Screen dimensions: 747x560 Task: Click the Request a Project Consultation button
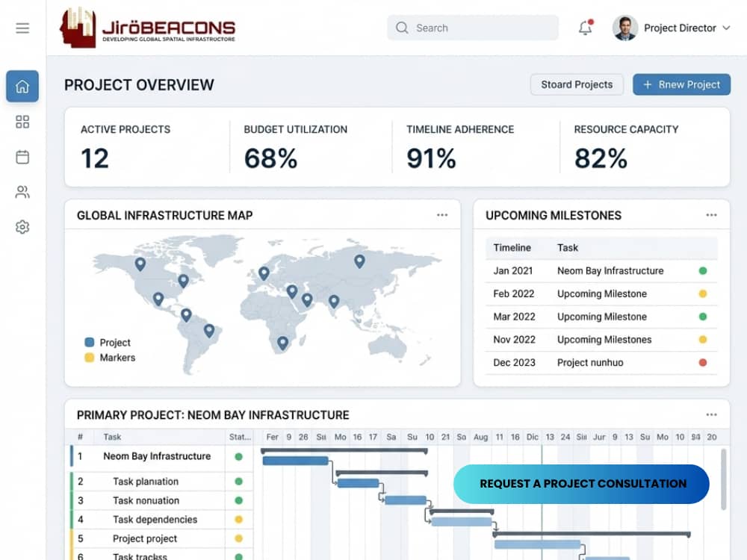(x=581, y=484)
